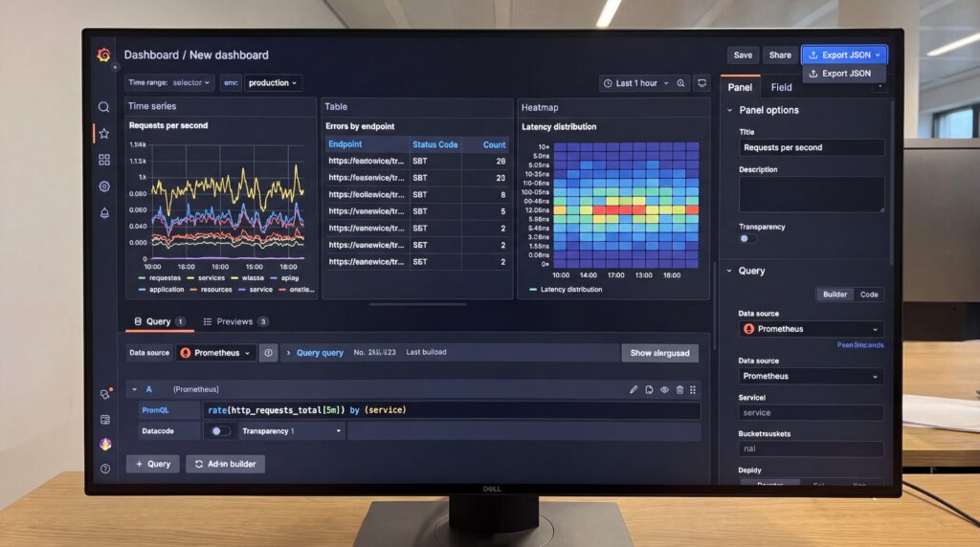Toggle the application series in the chart legend
Image resolution: width=980 pixels, height=547 pixels.
point(161,289)
